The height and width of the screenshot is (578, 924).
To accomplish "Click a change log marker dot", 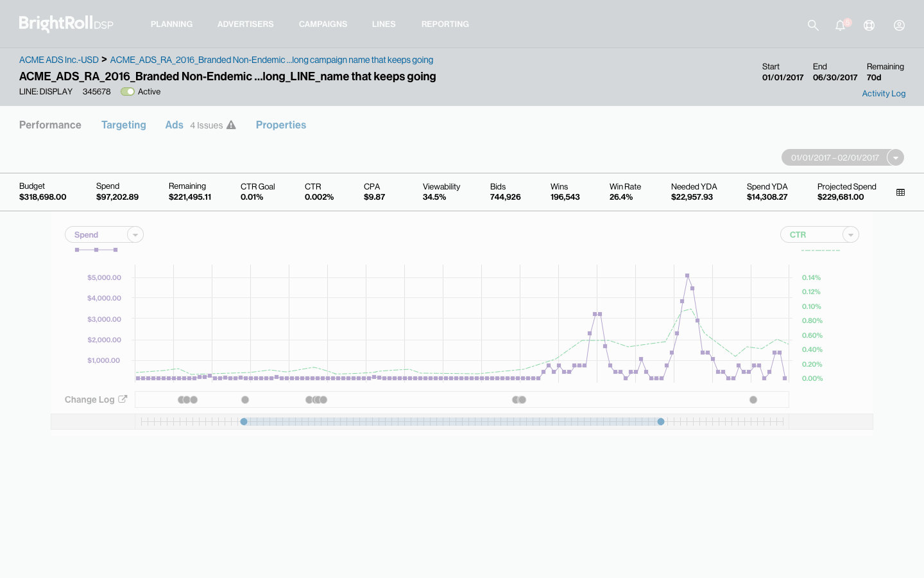I will pyautogui.click(x=245, y=399).
